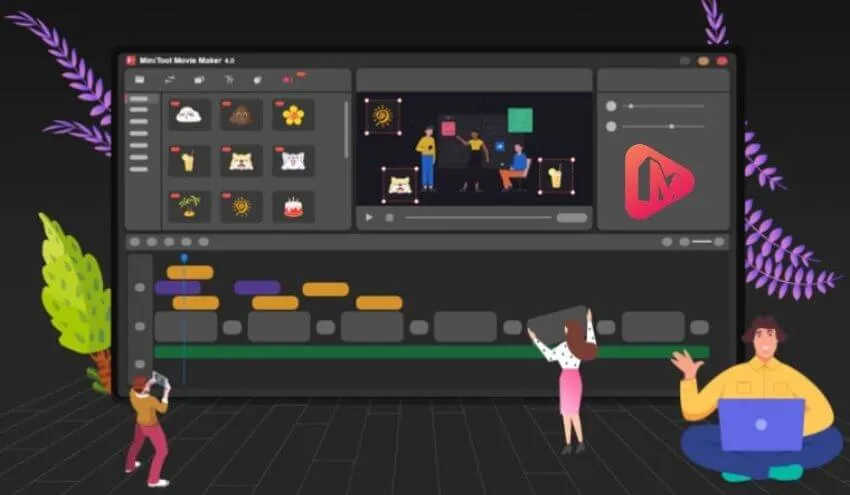Select the sun sticker on the preview canvas

(383, 117)
